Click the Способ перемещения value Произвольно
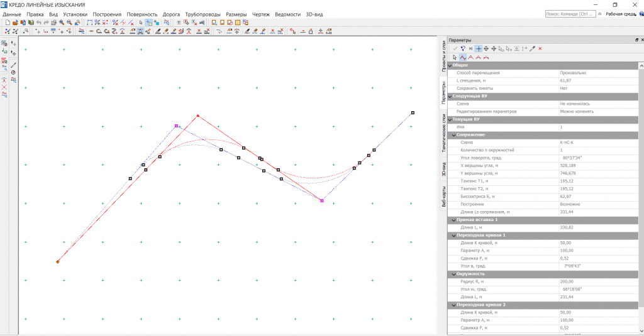Viewport: 644px width, 336px height. [572, 73]
